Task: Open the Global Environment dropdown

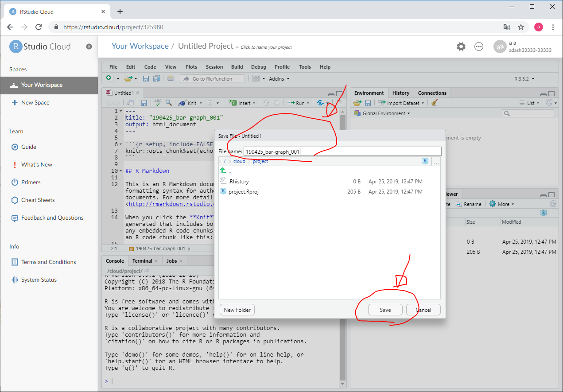Action: click(384, 113)
